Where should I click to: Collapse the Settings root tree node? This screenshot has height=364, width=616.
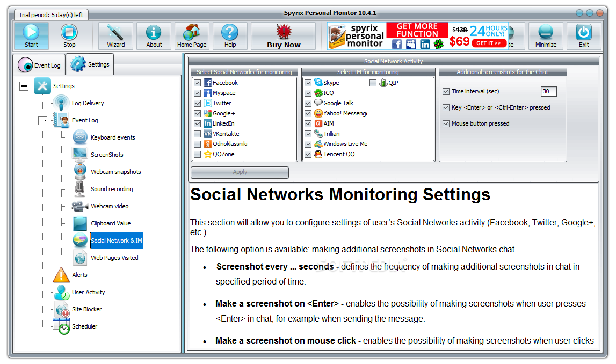(24, 86)
